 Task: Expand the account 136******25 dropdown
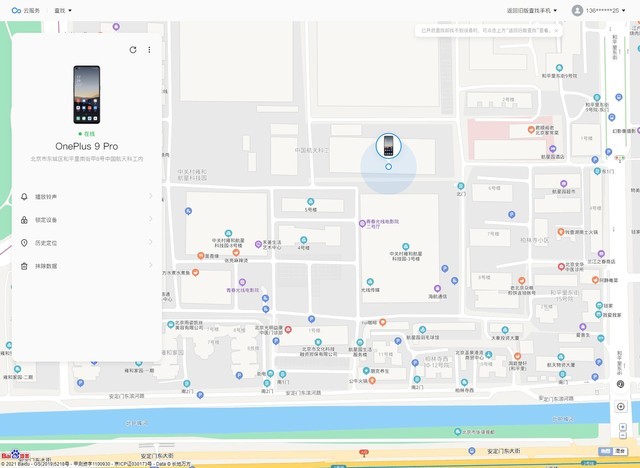point(610,10)
